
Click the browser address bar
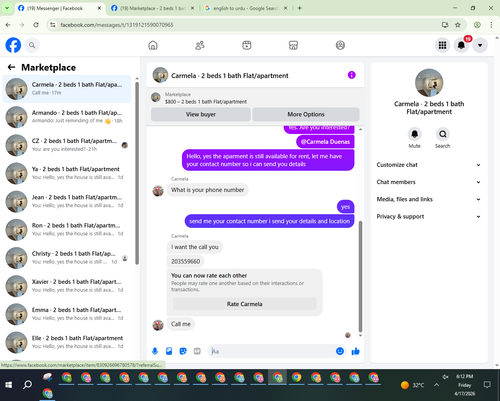(247, 25)
